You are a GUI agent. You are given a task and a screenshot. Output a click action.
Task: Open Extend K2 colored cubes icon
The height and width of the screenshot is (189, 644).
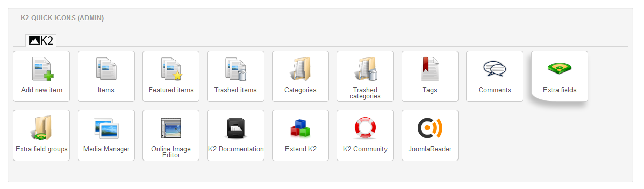[x=300, y=135]
